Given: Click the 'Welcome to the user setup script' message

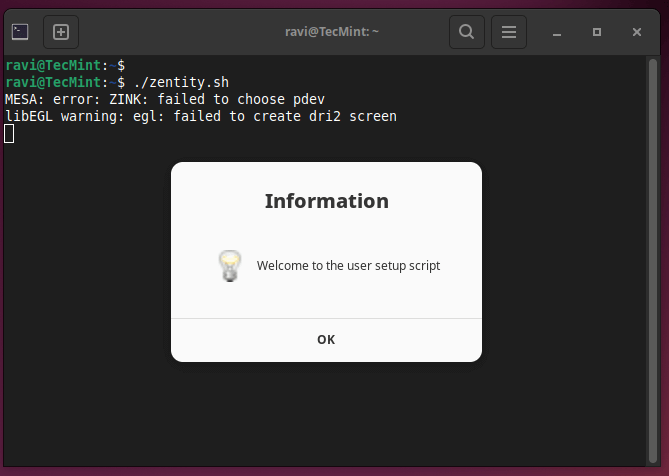Looking at the screenshot, I should click(348, 266).
